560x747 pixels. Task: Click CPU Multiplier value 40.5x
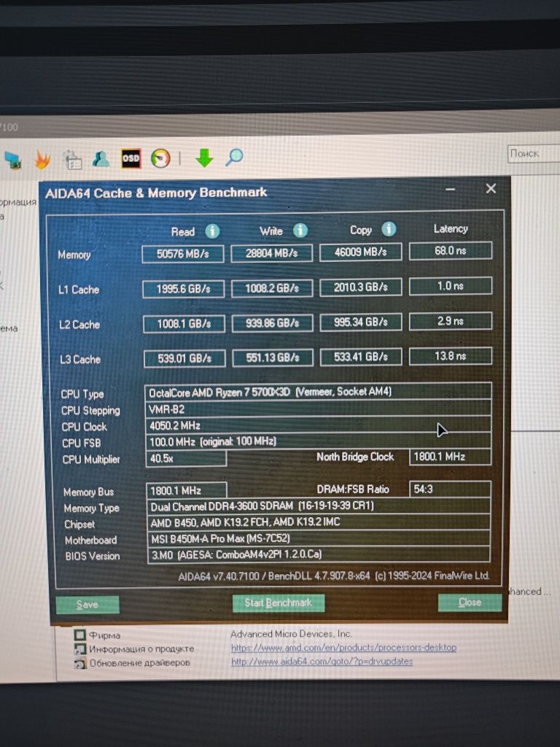pyautogui.click(x=186, y=458)
